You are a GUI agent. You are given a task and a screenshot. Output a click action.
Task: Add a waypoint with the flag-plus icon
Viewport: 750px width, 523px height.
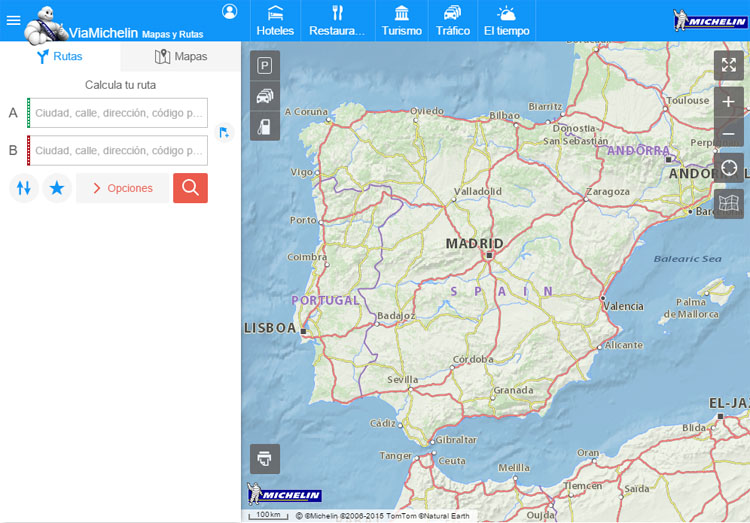pos(224,132)
